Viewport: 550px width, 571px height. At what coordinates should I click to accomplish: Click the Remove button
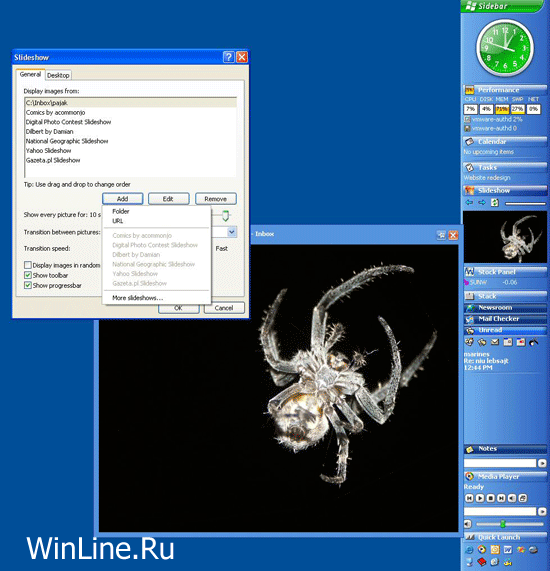tap(216, 199)
